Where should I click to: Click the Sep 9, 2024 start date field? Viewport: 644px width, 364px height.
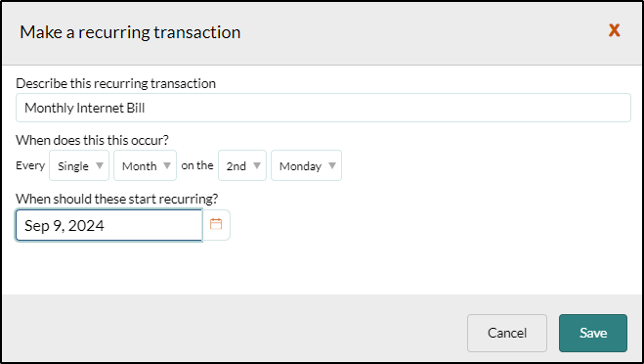(x=109, y=225)
